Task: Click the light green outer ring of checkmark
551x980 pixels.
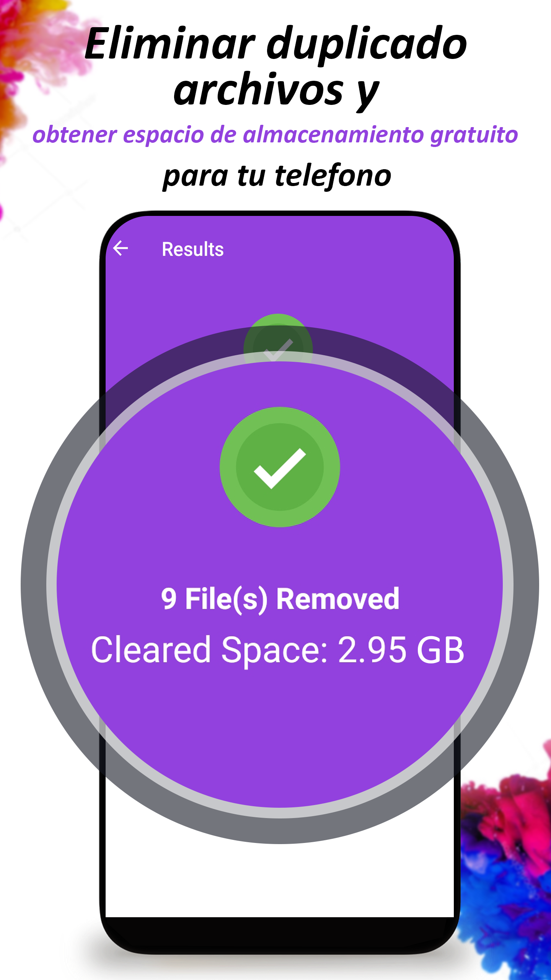Action: point(228,467)
